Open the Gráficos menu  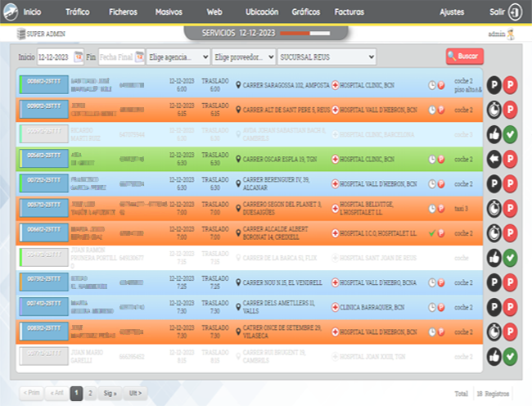pyautogui.click(x=306, y=12)
